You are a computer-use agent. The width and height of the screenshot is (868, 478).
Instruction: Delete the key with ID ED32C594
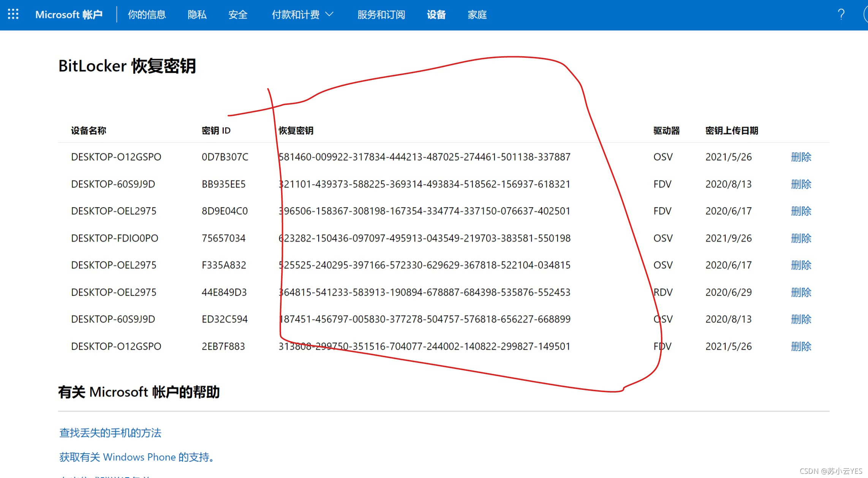pos(801,320)
